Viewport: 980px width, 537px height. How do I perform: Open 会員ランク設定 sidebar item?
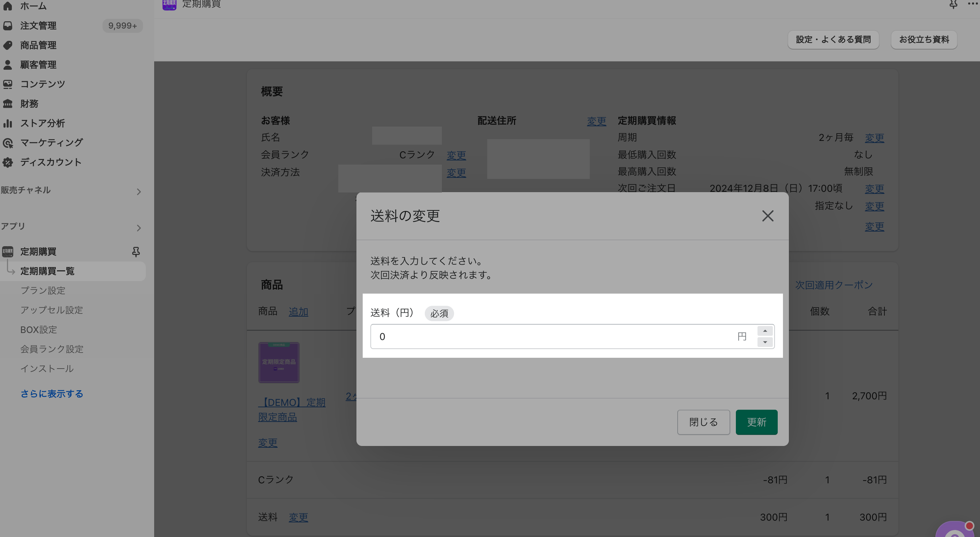coord(52,349)
